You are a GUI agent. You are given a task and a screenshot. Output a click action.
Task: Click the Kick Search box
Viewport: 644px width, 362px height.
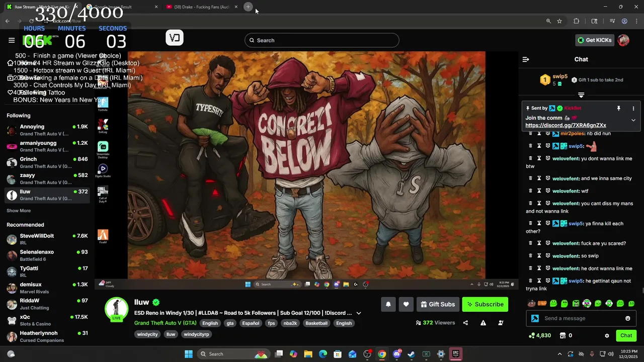(x=322, y=40)
